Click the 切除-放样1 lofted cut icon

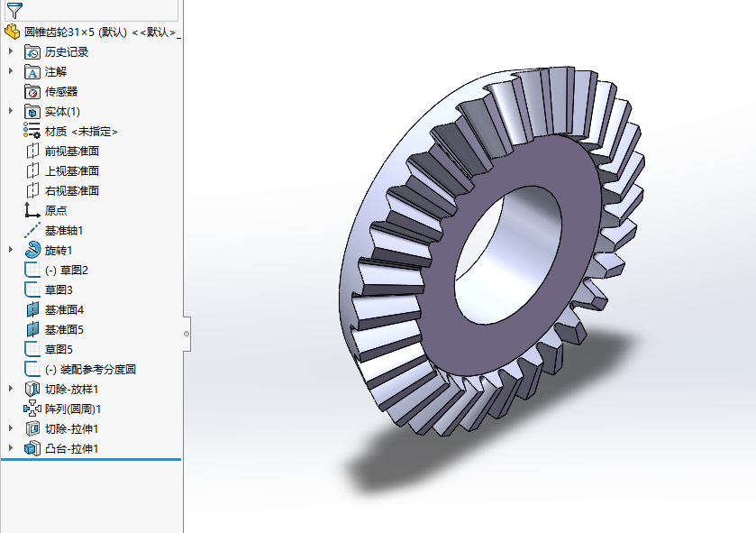click(x=32, y=389)
